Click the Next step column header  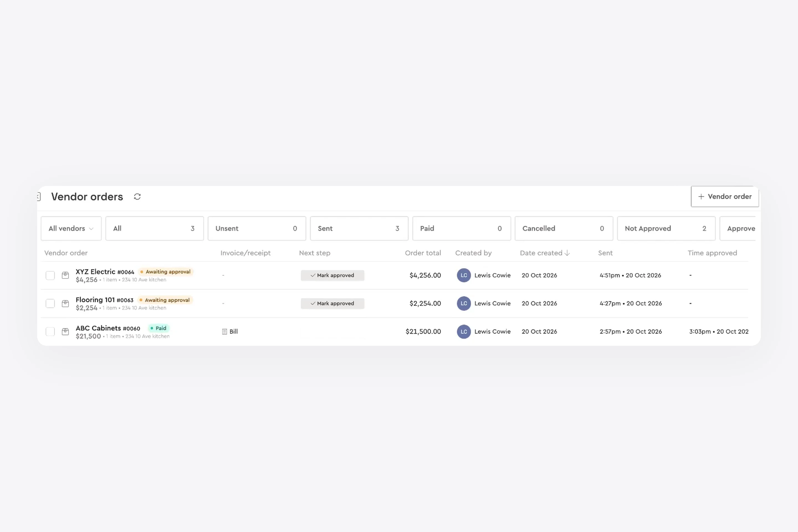(314, 253)
